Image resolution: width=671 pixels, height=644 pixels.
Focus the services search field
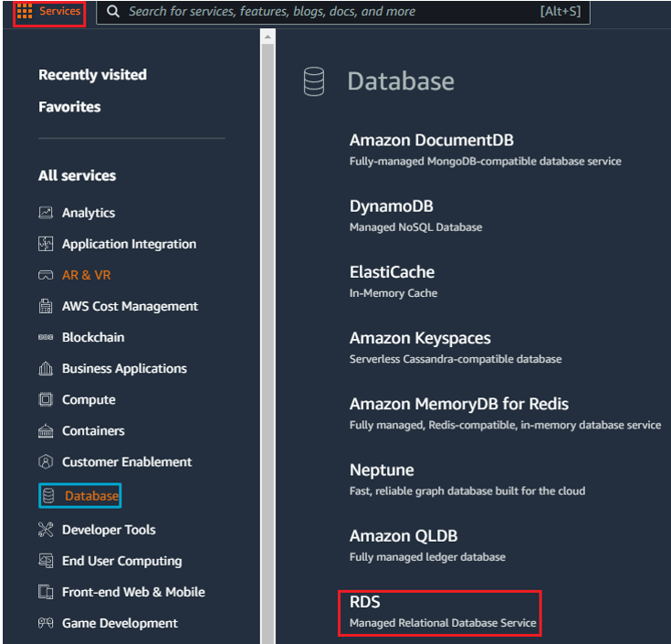[343, 12]
